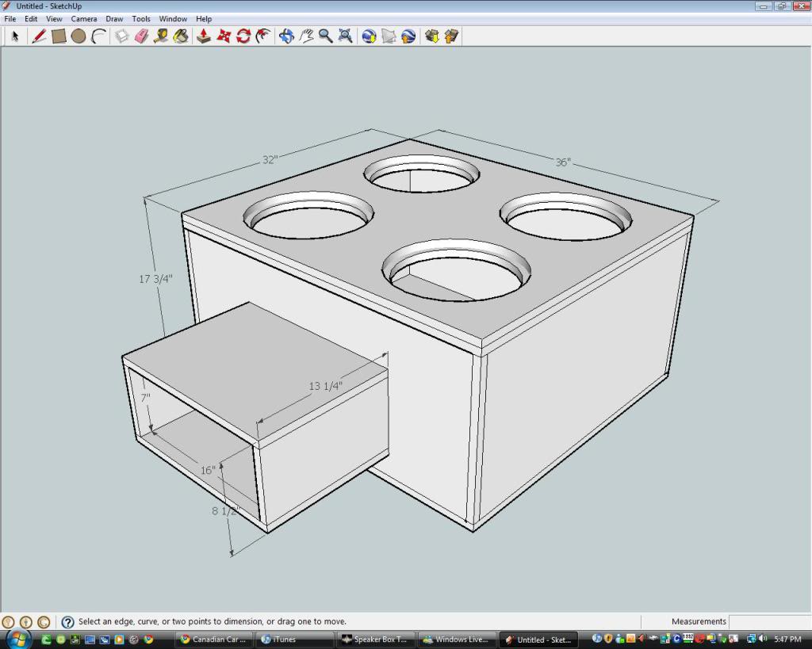The image size is (812, 649).
Task: Switch to the iTunes taskbar button
Action: click(296, 639)
